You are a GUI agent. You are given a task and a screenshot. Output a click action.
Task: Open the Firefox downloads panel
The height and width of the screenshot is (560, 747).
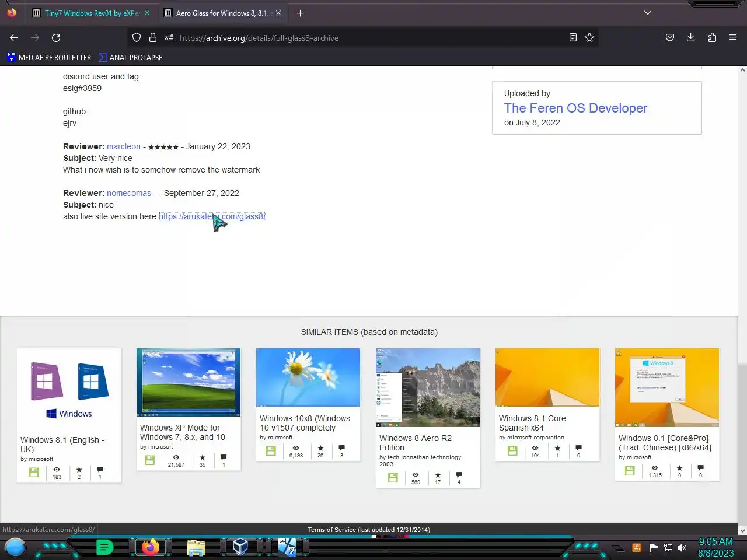(x=691, y=38)
